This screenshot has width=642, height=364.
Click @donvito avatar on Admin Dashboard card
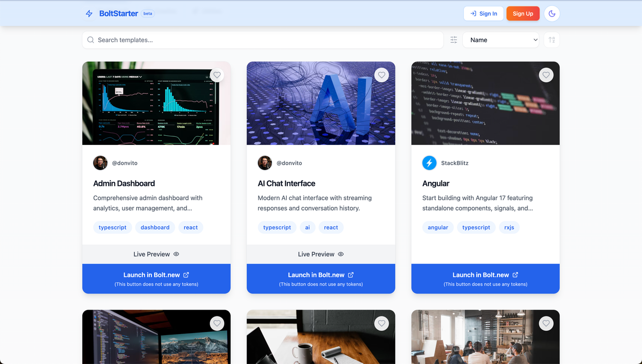(100, 163)
